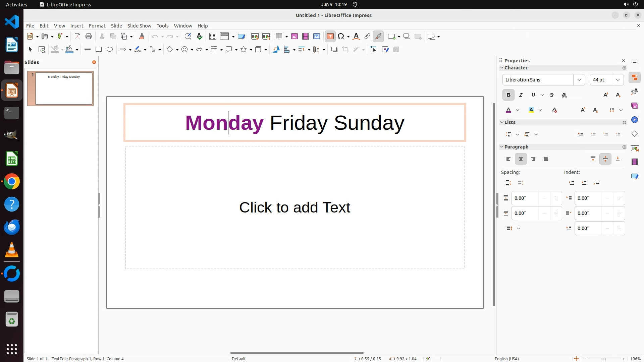Click the Activities button
The height and width of the screenshot is (362, 644).
click(x=16, y=4)
